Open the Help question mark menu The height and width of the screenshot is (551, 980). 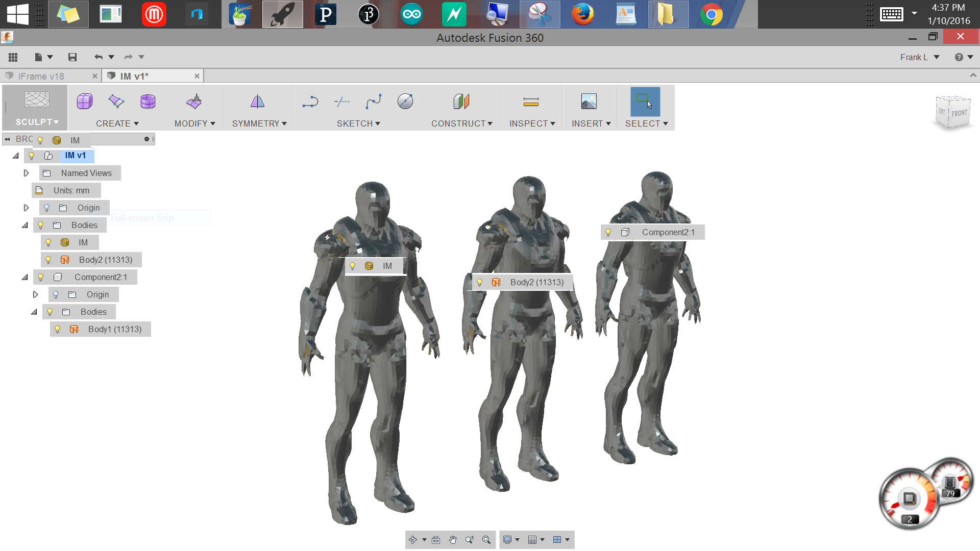(964, 57)
